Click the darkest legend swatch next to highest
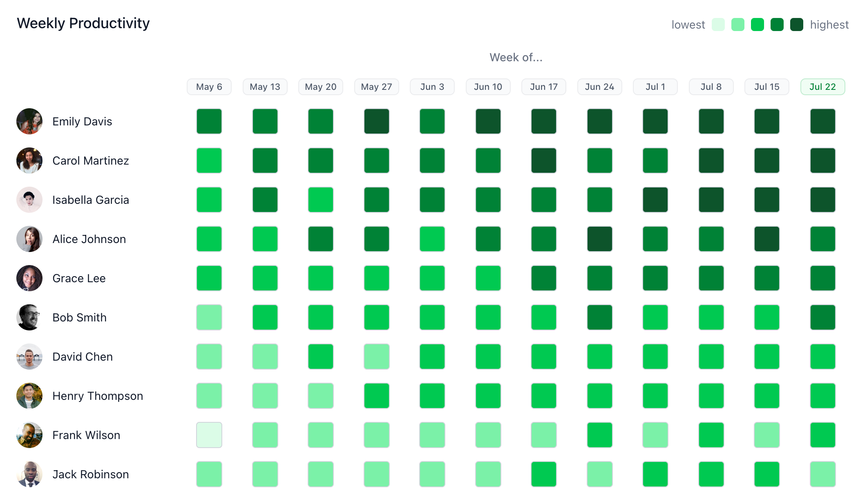Viewport: 867px width, 504px height. pos(796,25)
